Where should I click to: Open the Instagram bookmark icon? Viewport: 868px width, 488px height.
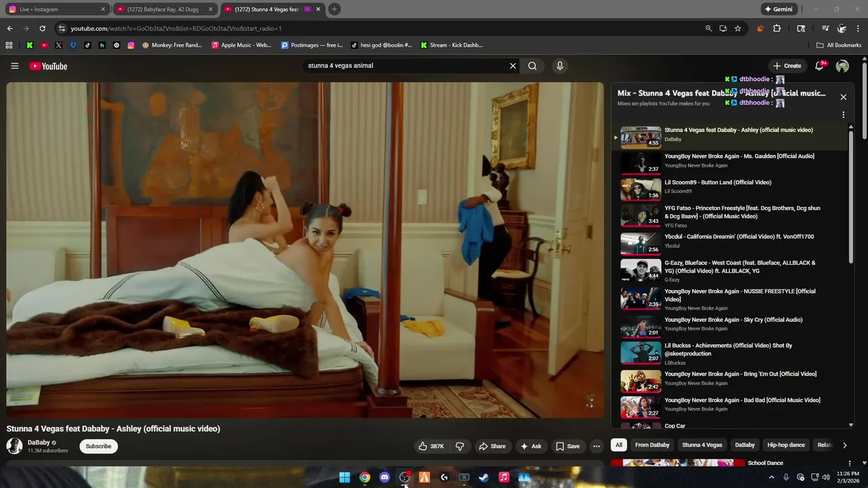tap(131, 45)
